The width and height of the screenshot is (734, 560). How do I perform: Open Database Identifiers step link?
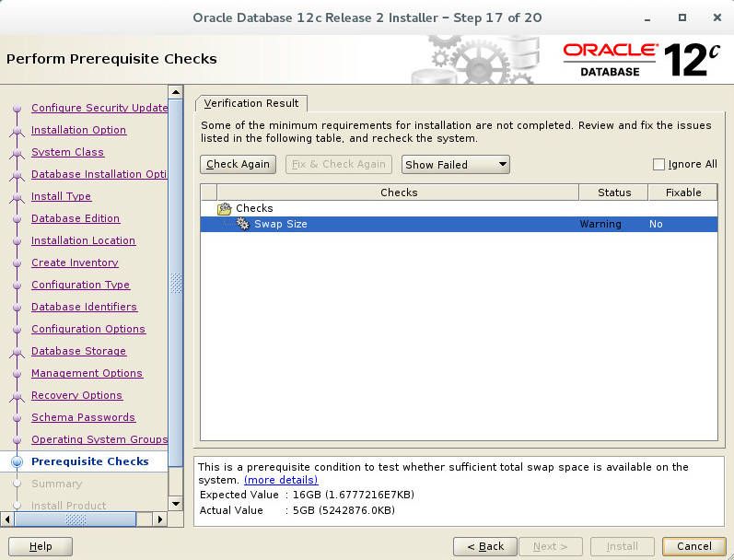click(x=84, y=307)
